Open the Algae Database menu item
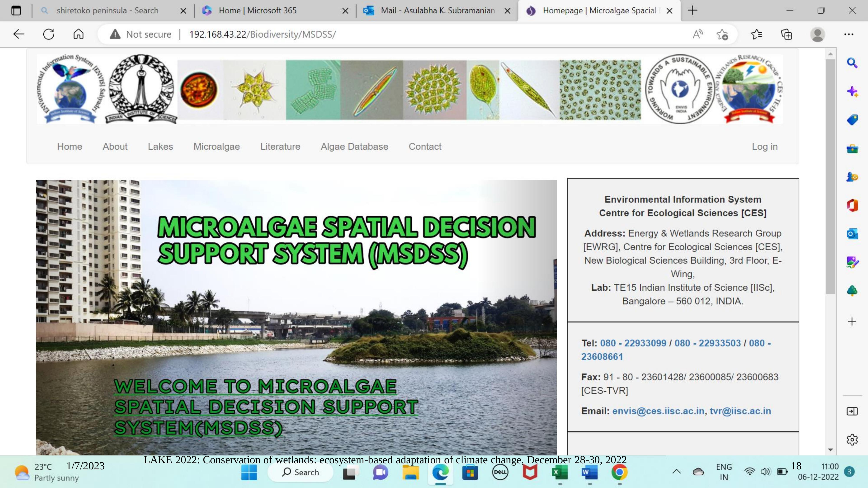The image size is (868, 488). pyautogui.click(x=354, y=146)
